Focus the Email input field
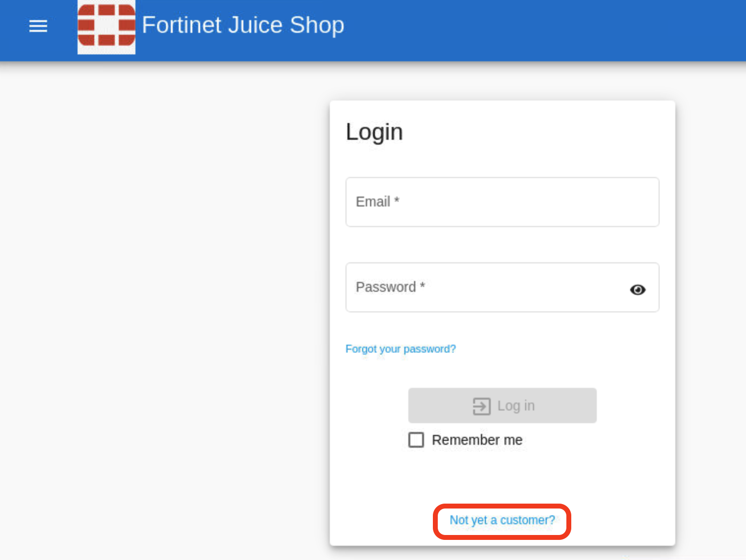 point(502,202)
